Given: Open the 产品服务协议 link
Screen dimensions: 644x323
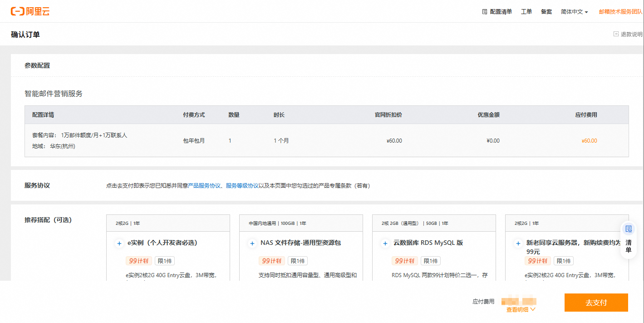Looking at the screenshot, I should (x=204, y=186).
